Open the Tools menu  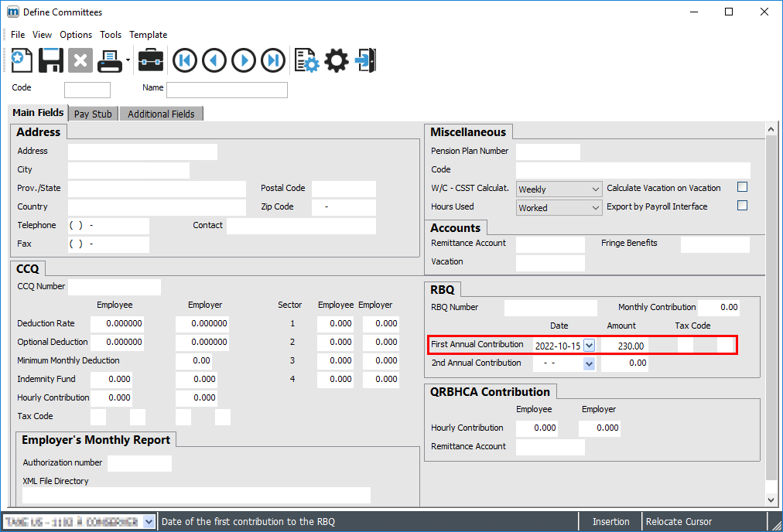coord(111,35)
